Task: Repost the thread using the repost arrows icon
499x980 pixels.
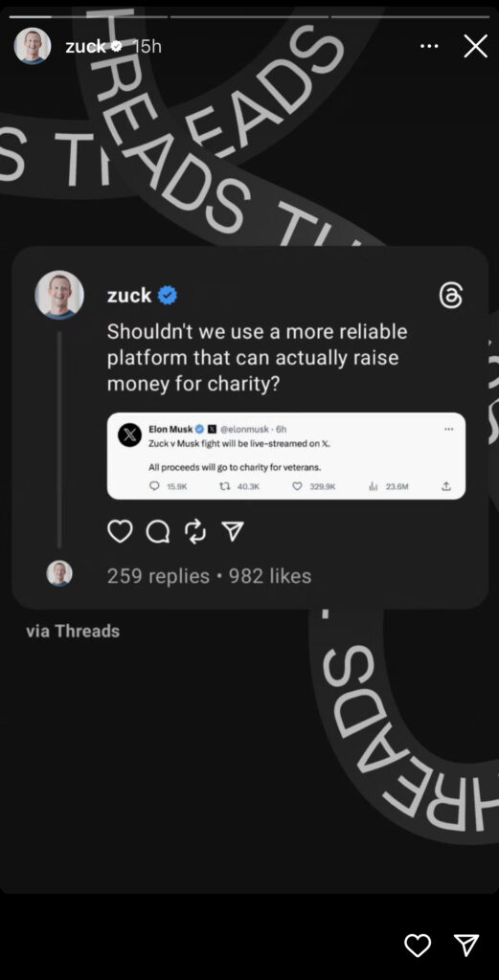Action: click(x=195, y=532)
